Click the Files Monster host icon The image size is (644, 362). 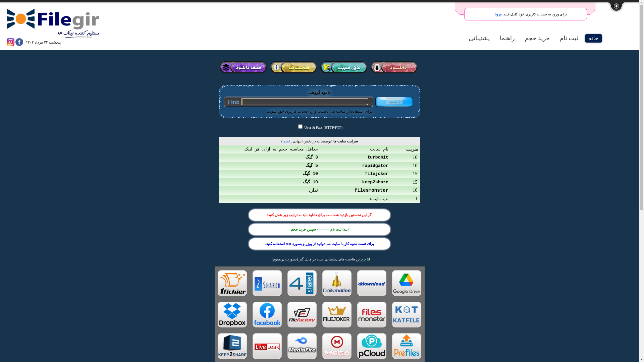point(372,315)
